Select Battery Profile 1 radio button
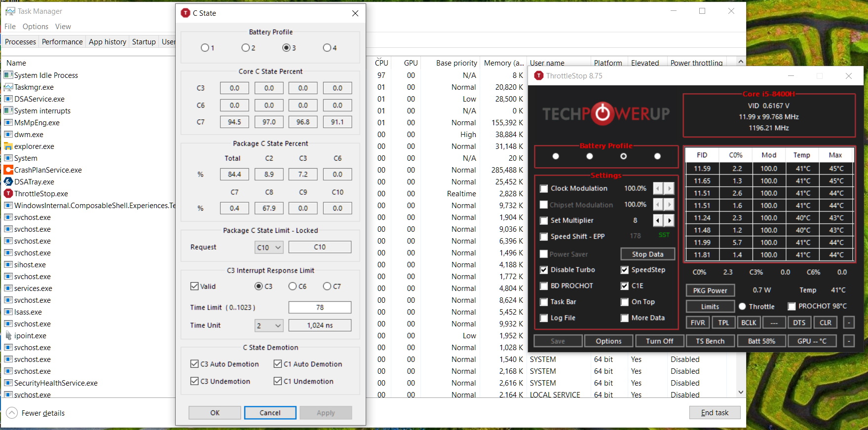Image resolution: width=868 pixels, height=430 pixels. [205, 48]
